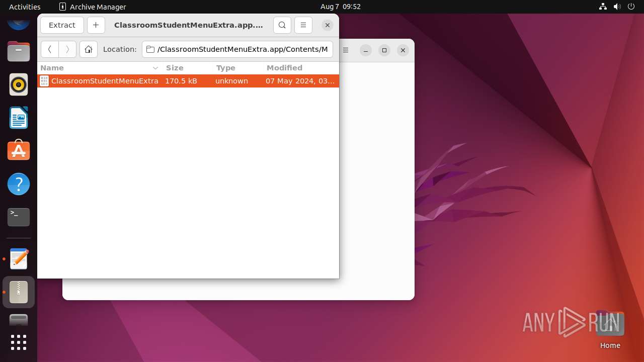644x362 pixels.
Task: Click the binary file icon in list
Action: [x=44, y=81]
